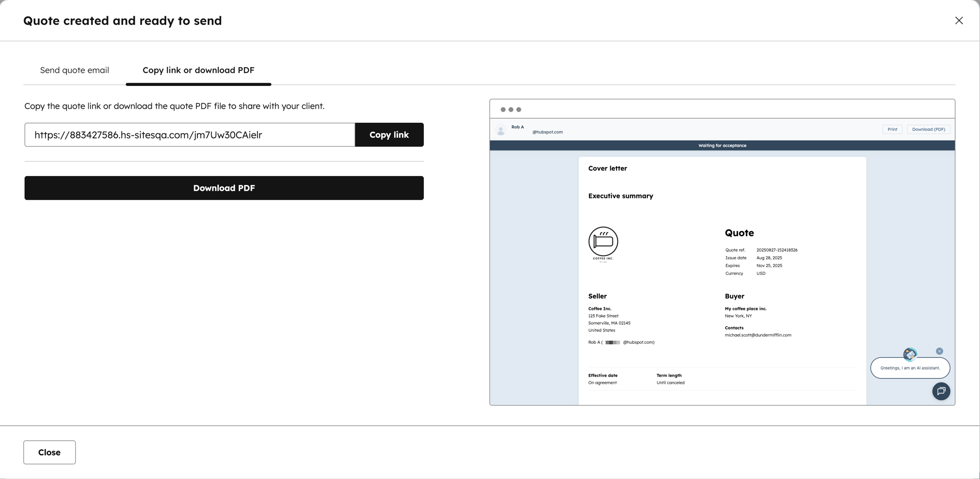Viewport: 980px width, 479px height.
Task: Click the Waiting for acceptance status banner
Action: pos(722,146)
